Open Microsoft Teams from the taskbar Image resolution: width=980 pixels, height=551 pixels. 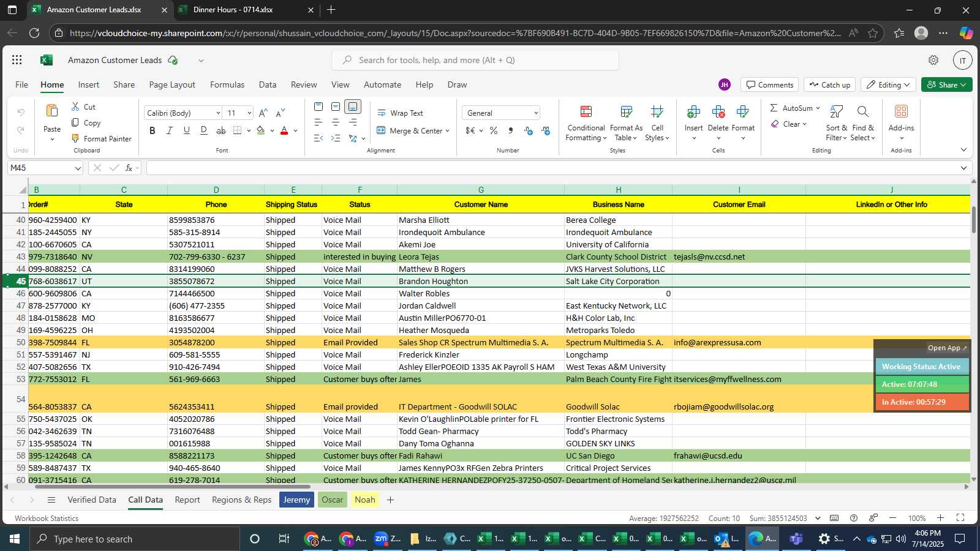pyautogui.click(x=796, y=539)
